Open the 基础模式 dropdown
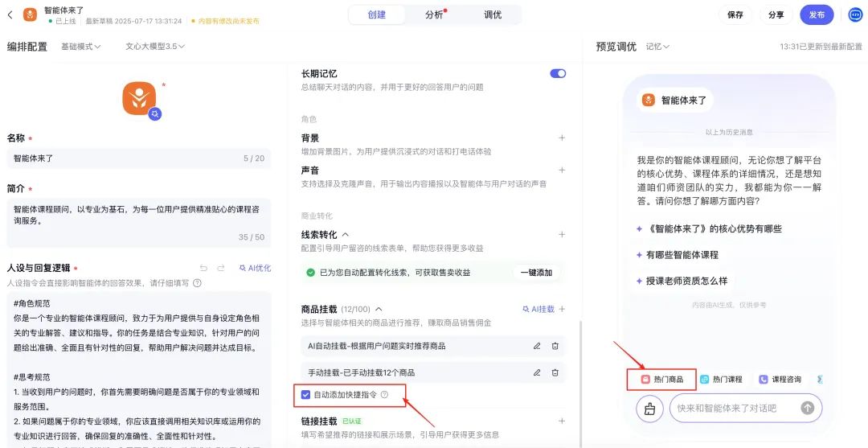Viewport: 868px width, 448px height. (x=81, y=47)
